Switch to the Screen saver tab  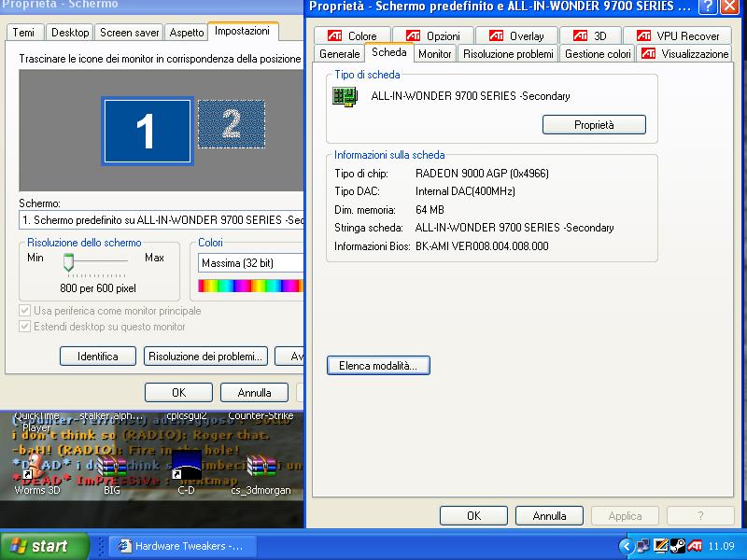click(x=129, y=33)
